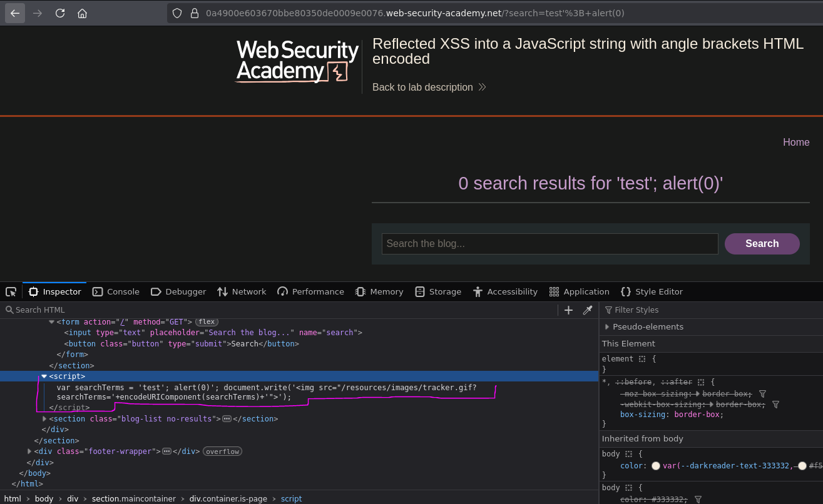
Task: Open the Accessibility tab
Action: coord(505,291)
